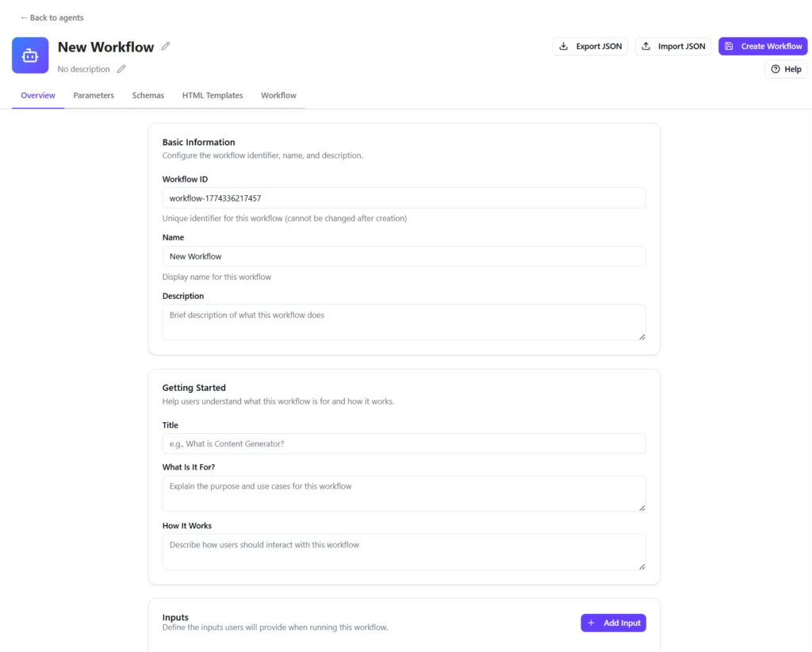812x652 pixels.
Task: Click the purple robot workflow avatar icon
Action: (30, 56)
